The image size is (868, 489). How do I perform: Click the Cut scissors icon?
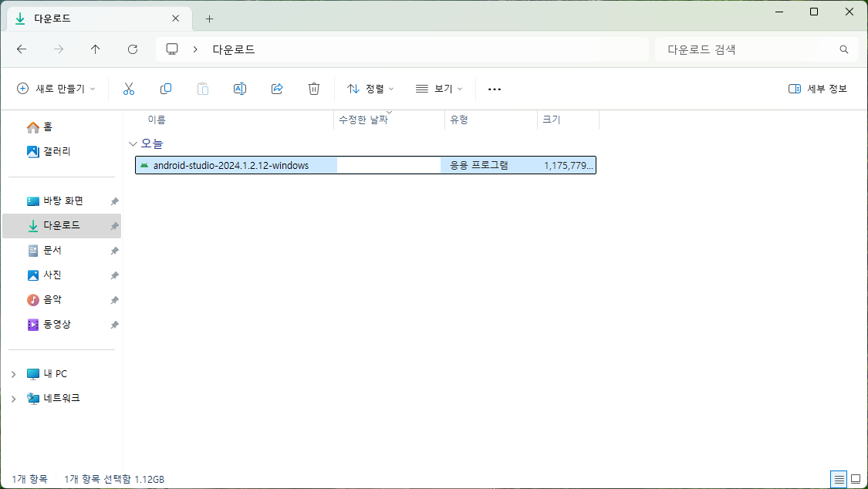[128, 89]
